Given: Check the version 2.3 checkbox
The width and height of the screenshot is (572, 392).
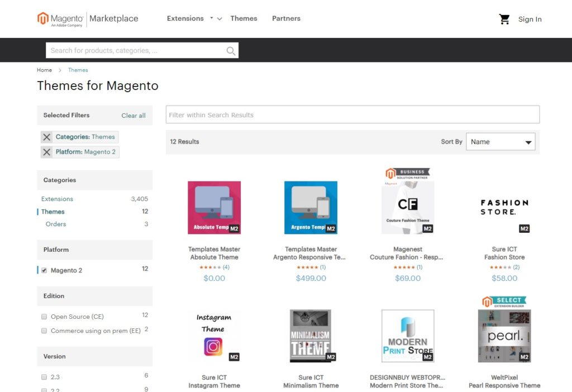Looking at the screenshot, I should pos(44,377).
